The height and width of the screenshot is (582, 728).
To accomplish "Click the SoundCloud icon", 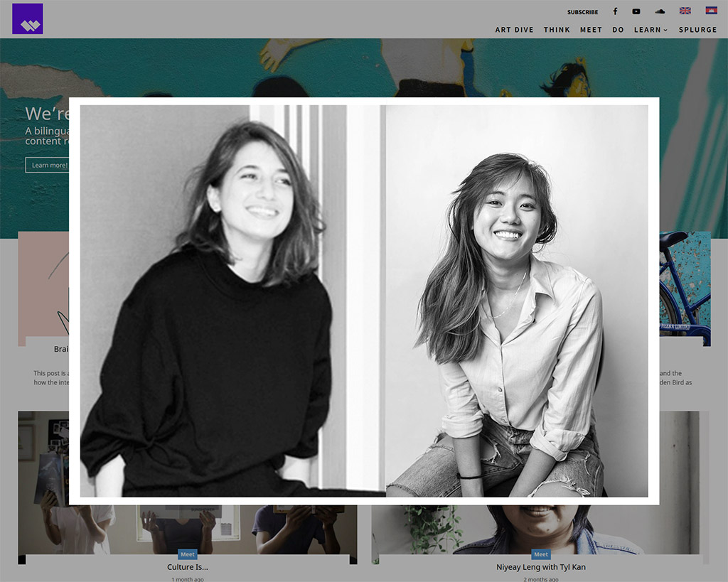I will (659, 11).
